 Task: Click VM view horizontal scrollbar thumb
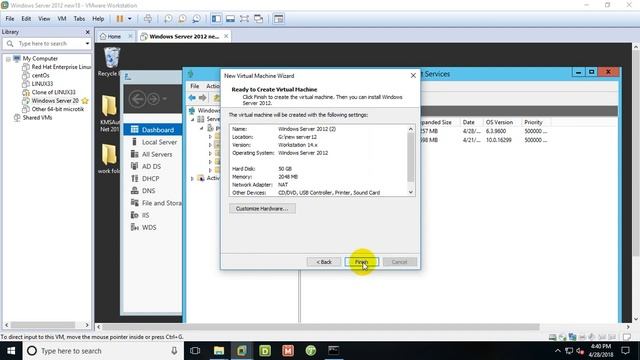click(x=321, y=327)
